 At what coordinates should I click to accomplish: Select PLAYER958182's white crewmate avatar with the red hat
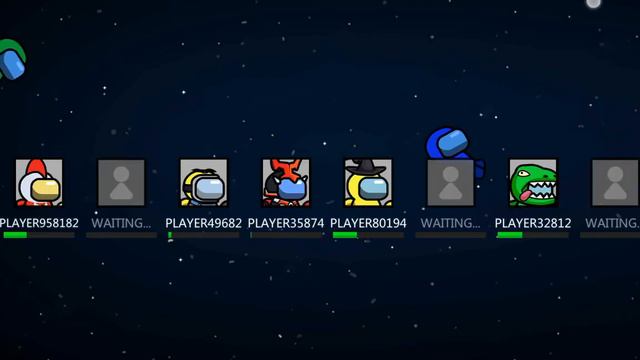(39, 182)
